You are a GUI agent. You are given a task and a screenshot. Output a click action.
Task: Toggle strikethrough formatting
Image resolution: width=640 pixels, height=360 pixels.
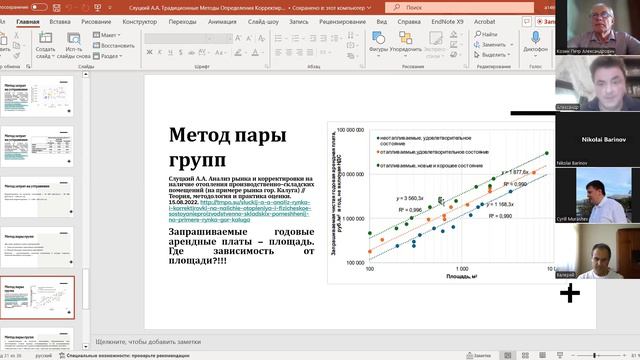pos(191,52)
